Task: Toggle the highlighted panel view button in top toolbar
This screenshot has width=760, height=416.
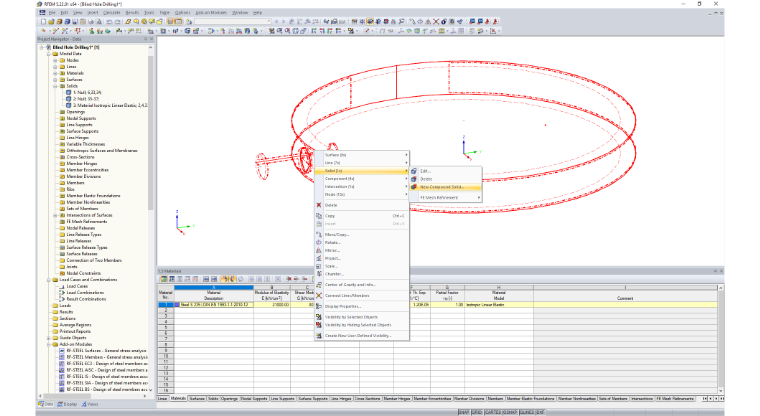Action: 171,21
